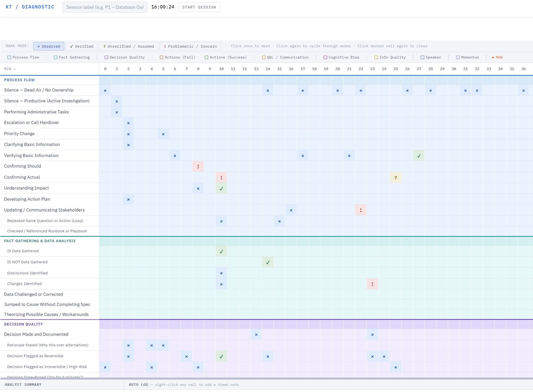533x392 pixels.
Task: Click minute 15 X in Repeated Same Question row
Action: [x=279, y=221]
